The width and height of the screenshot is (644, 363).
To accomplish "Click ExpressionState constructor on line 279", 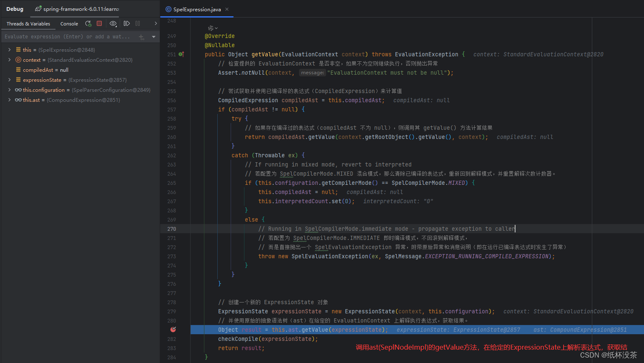I will click(370, 311).
